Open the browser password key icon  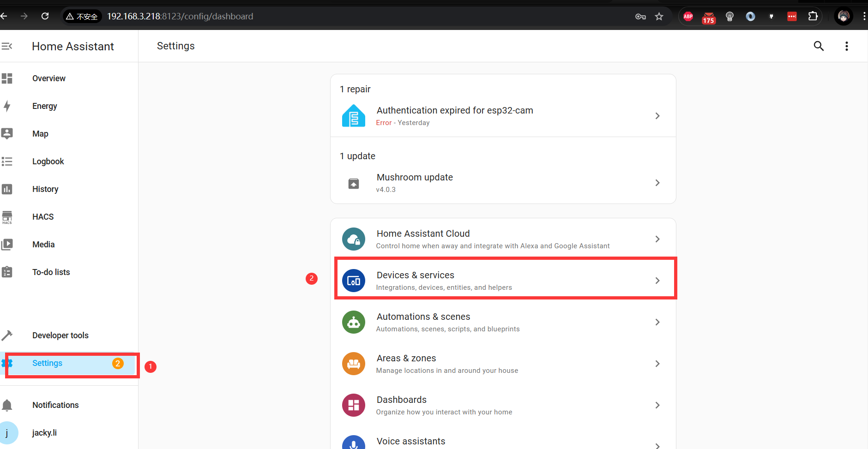640,17
